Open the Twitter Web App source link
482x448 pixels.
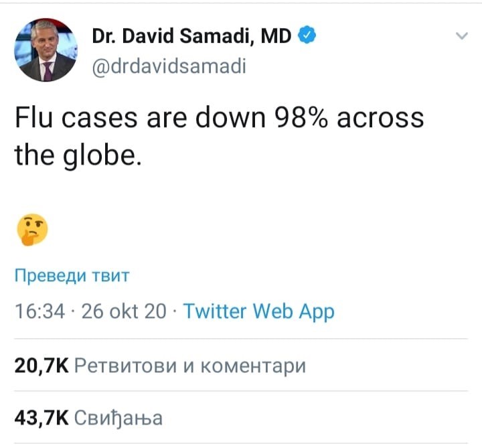coord(259,311)
